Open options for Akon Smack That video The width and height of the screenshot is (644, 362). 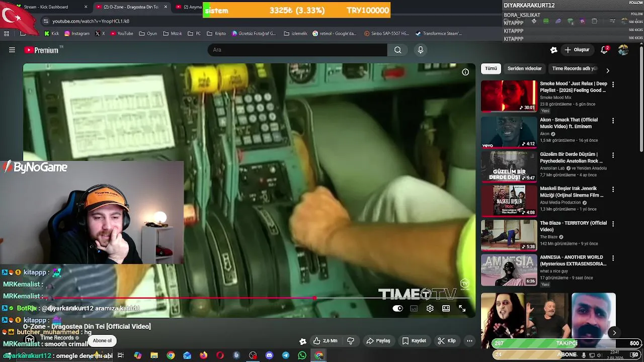(x=613, y=121)
